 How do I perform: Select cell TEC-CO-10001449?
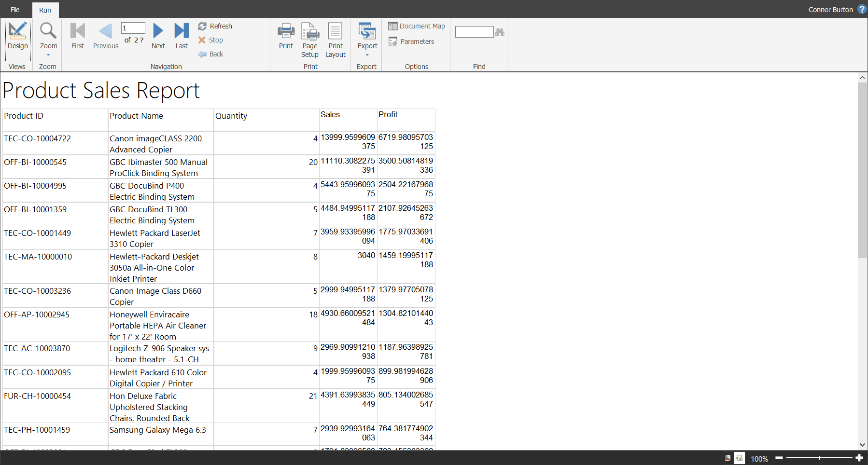click(x=55, y=238)
